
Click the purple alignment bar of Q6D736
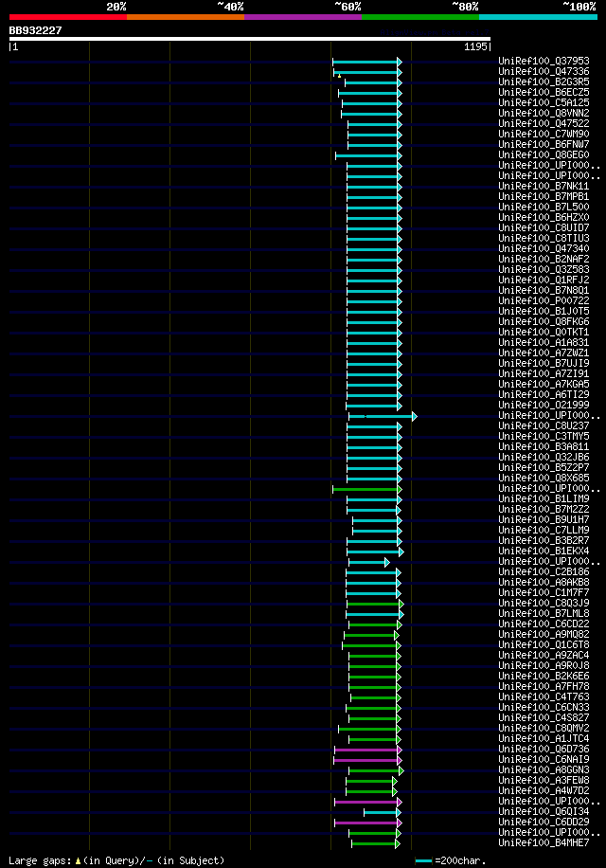tap(367, 750)
